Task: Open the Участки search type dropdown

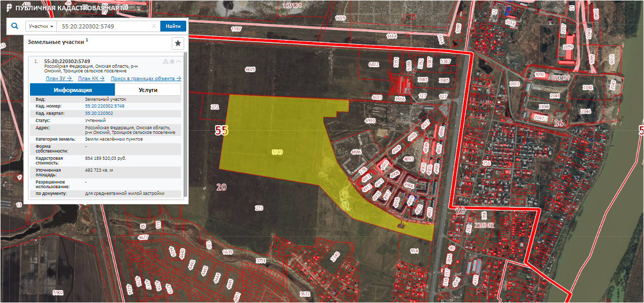Action: point(41,26)
